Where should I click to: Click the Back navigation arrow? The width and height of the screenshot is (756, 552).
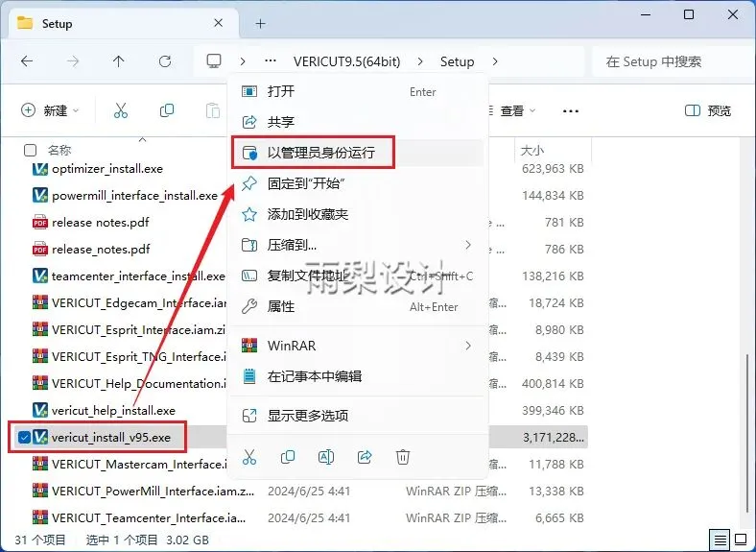click(27, 61)
